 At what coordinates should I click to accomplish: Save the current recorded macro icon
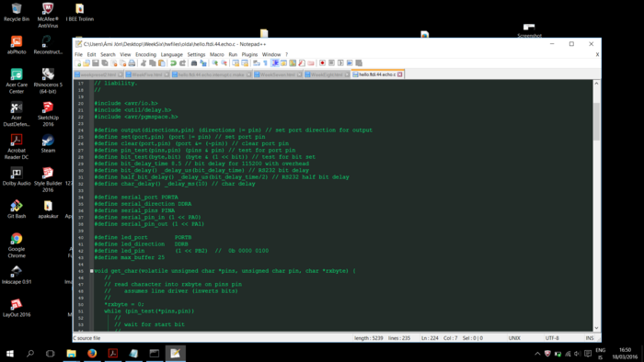click(x=359, y=63)
